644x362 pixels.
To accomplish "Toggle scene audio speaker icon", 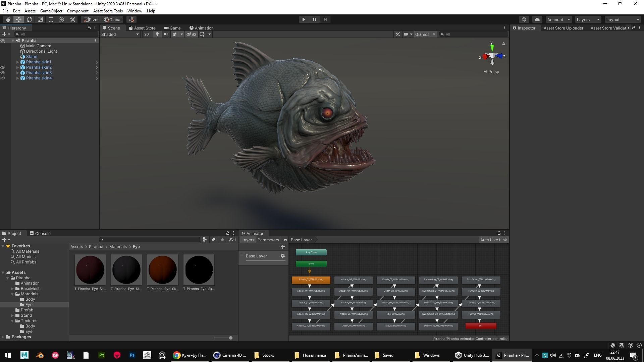I will click(166, 34).
